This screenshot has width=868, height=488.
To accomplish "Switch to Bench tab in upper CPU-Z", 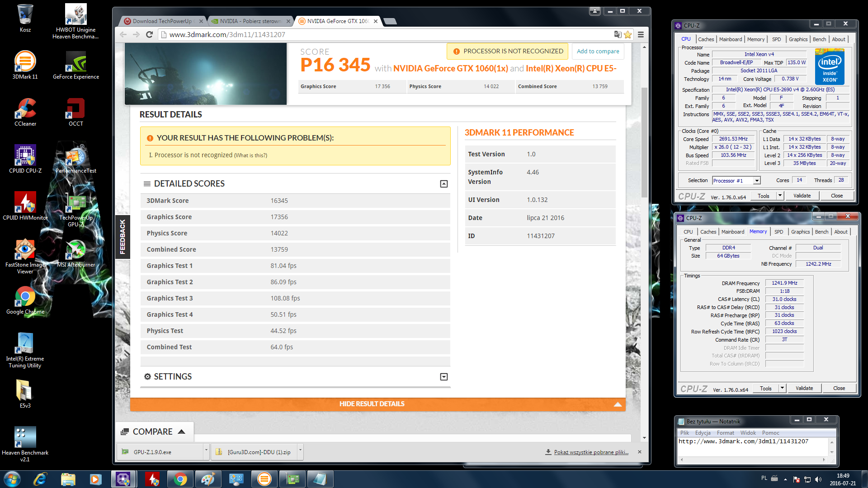I will click(819, 39).
